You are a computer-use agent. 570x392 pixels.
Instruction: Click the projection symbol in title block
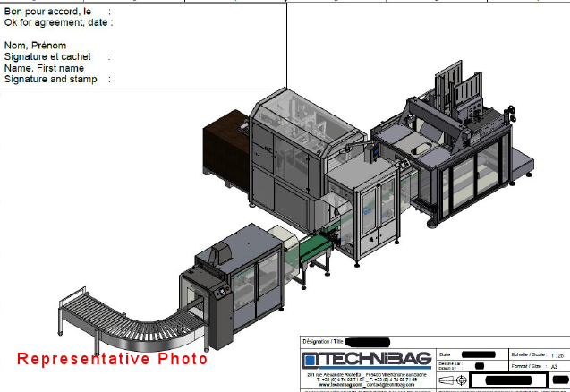pyautogui.click(x=454, y=381)
